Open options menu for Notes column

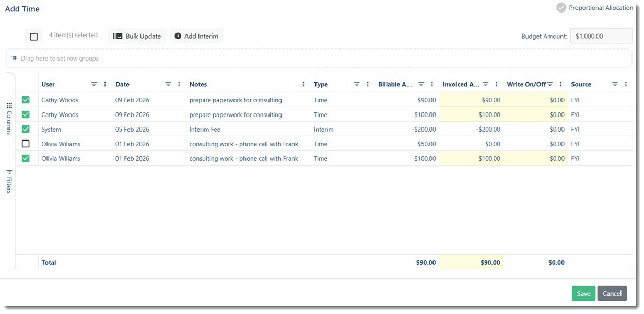click(303, 84)
